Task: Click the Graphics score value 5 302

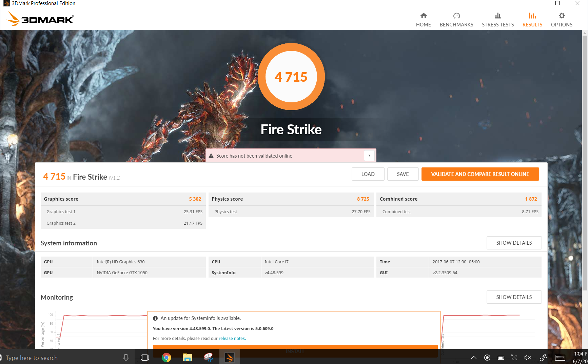Action: coord(195,199)
